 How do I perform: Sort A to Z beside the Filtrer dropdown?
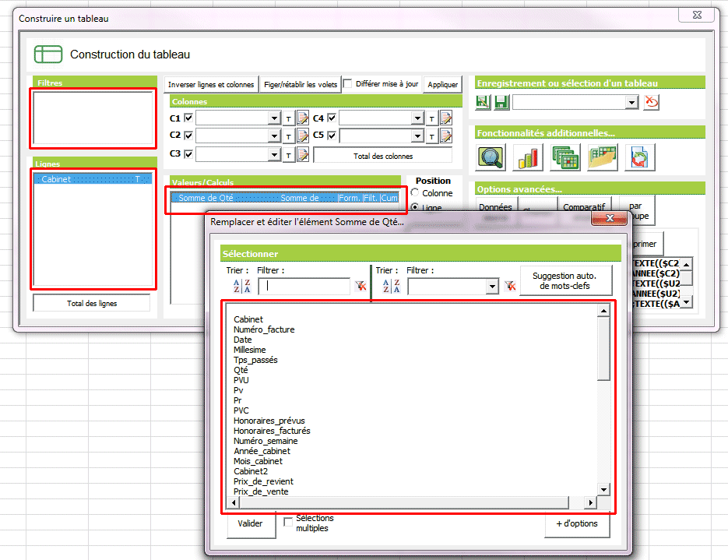pos(386,286)
